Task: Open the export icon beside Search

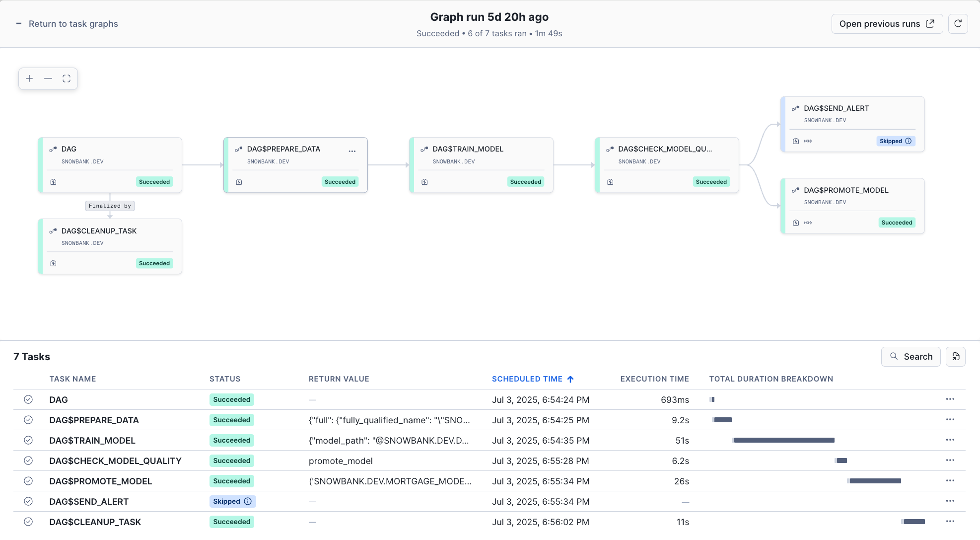Action: pyautogui.click(x=955, y=356)
